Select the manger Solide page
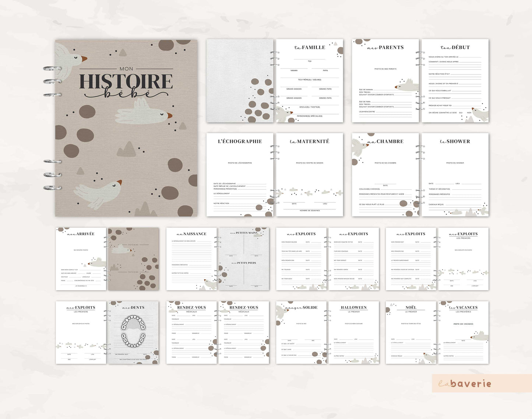This screenshot has height=419, width=532. tap(301, 332)
